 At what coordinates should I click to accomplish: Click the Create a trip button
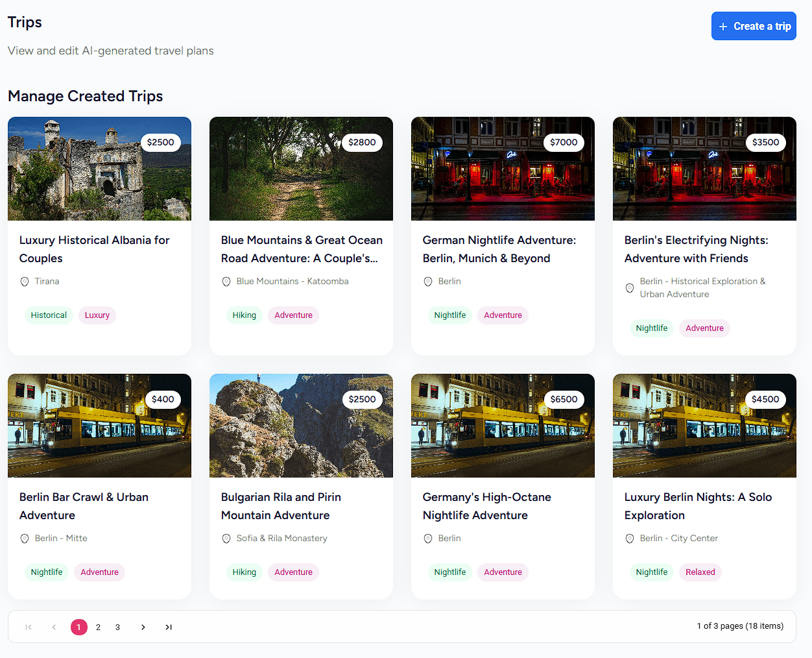coord(754,26)
